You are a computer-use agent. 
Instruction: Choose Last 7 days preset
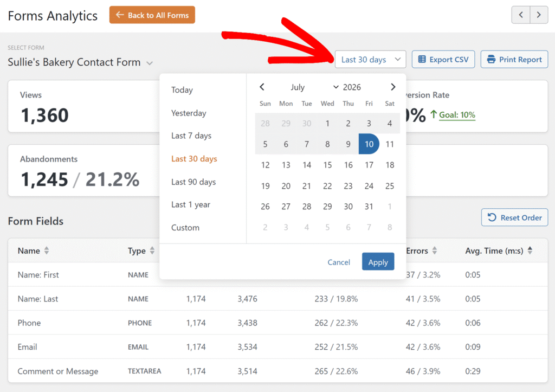(x=191, y=136)
